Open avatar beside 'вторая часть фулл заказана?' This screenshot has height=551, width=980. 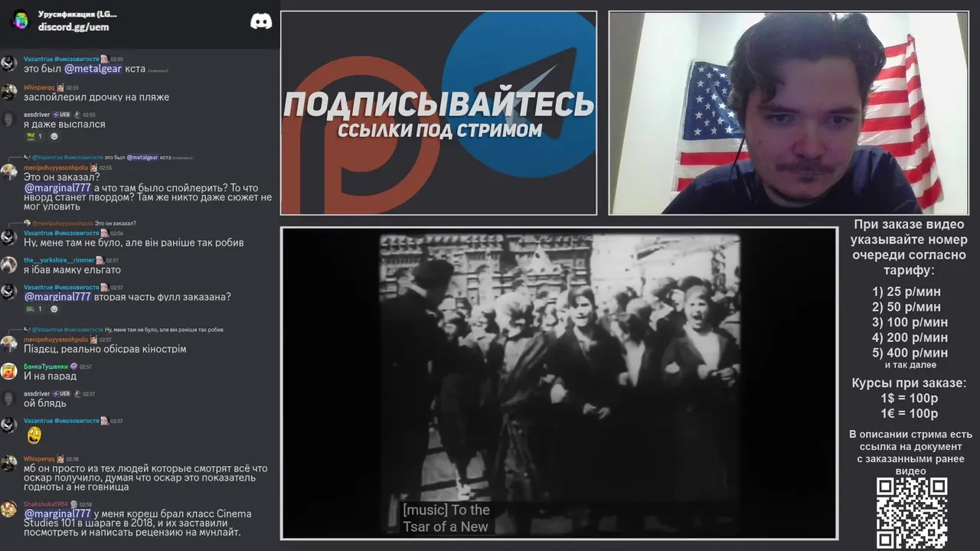[x=9, y=292]
